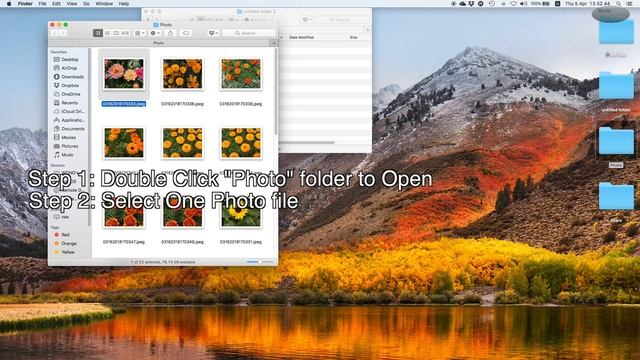Select the Photo tab in the tab bar

(158, 43)
